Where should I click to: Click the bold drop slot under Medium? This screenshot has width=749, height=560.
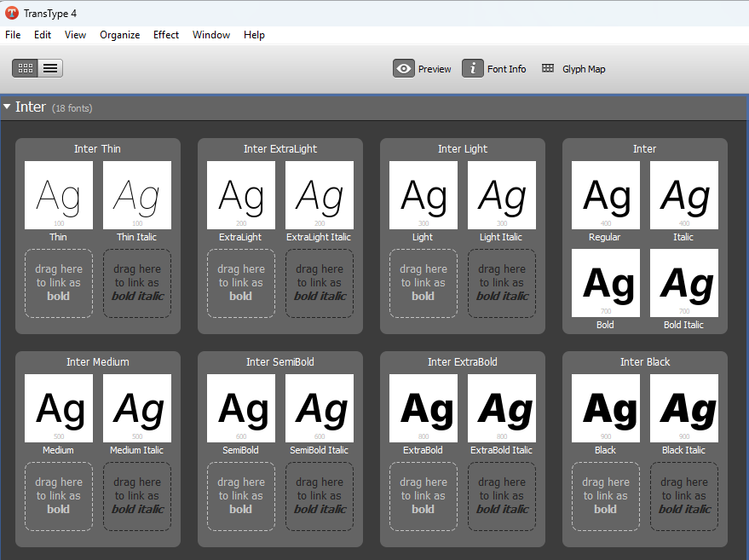(x=59, y=496)
